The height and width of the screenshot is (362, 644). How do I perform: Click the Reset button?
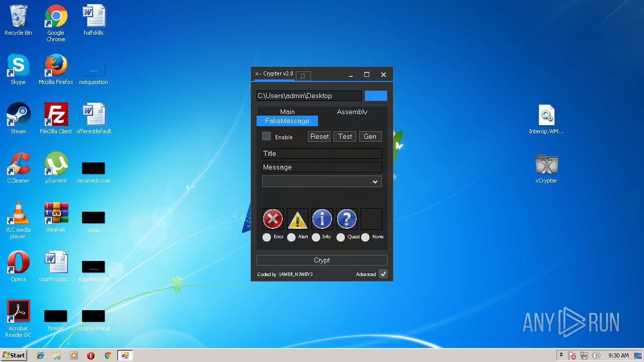[319, 136]
